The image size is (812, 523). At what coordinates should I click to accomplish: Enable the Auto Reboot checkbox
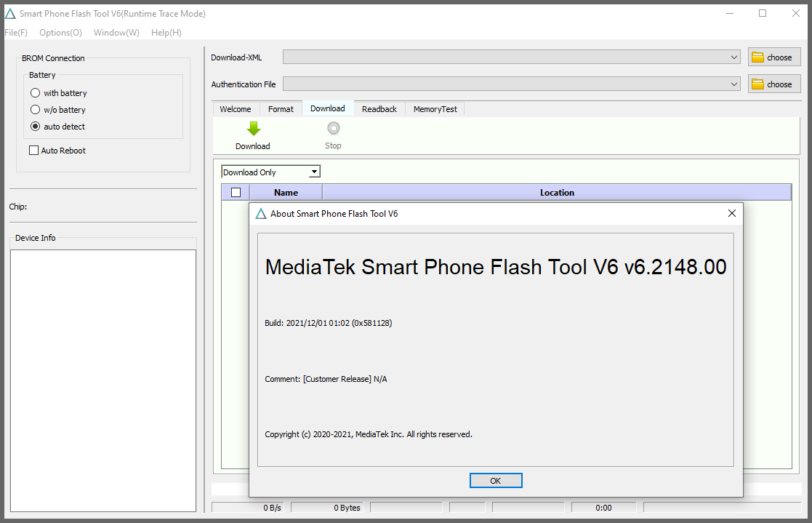click(33, 151)
